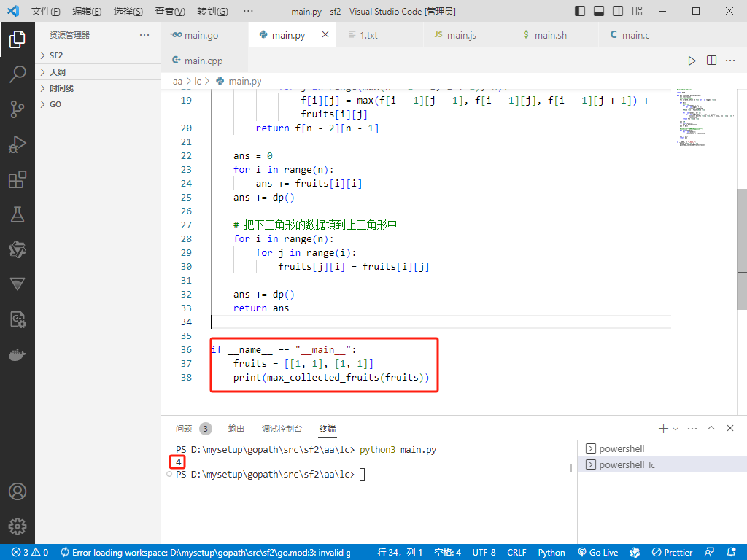The width and height of the screenshot is (747, 560).
Task: Select the first powershell terminal entry
Action: [x=662, y=448]
